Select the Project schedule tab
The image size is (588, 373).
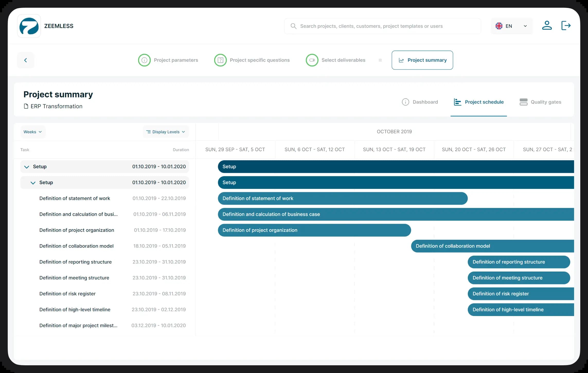pyautogui.click(x=479, y=102)
